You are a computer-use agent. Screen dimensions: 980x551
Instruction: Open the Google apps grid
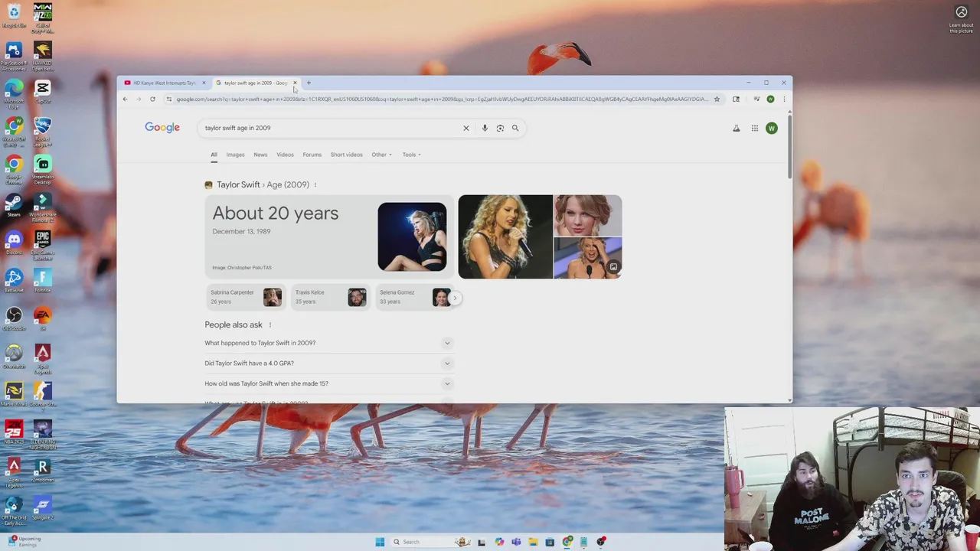tap(754, 129)
